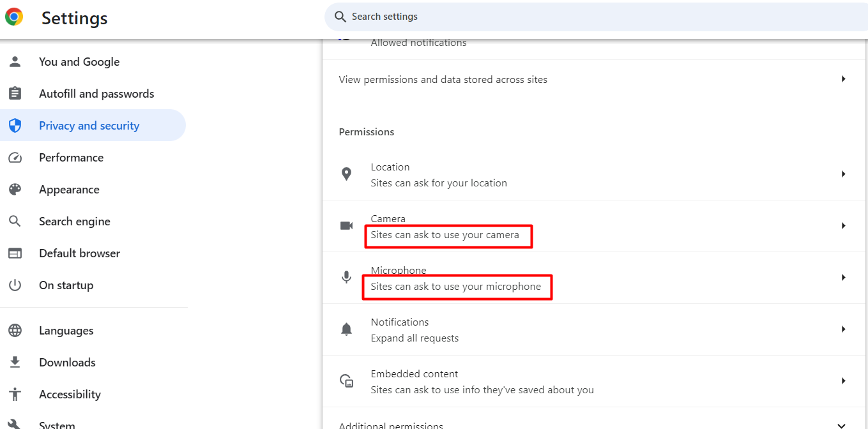Click the Embedded content icon
The image size is (868, 429).
click(x=346, y=381)
